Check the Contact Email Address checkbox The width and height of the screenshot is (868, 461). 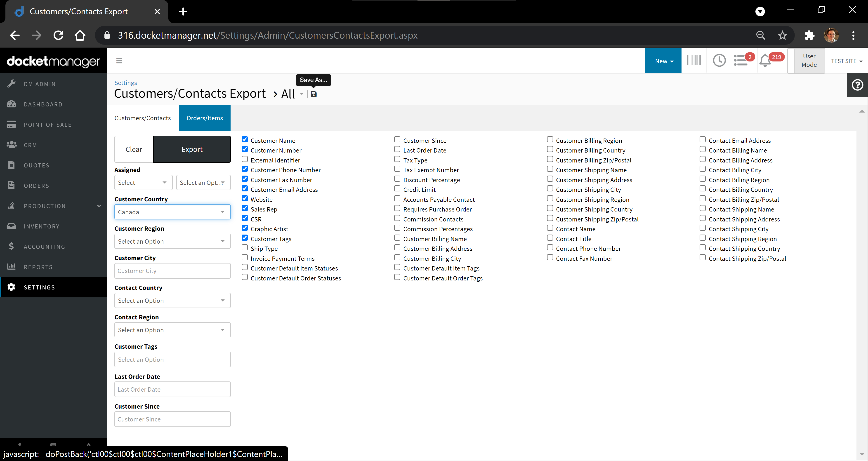pyautogui.click(x=703, y=139)
